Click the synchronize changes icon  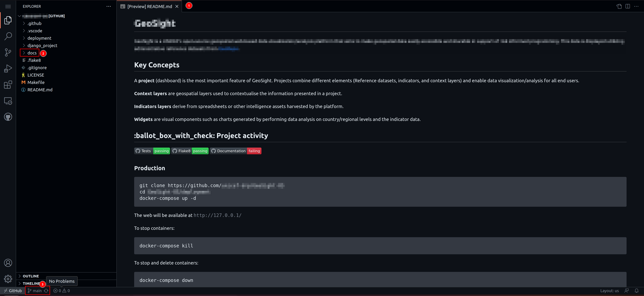coord(46,291)
